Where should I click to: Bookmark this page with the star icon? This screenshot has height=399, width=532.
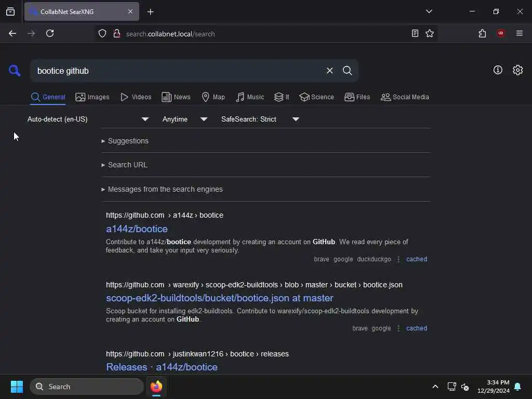[430, 33]
